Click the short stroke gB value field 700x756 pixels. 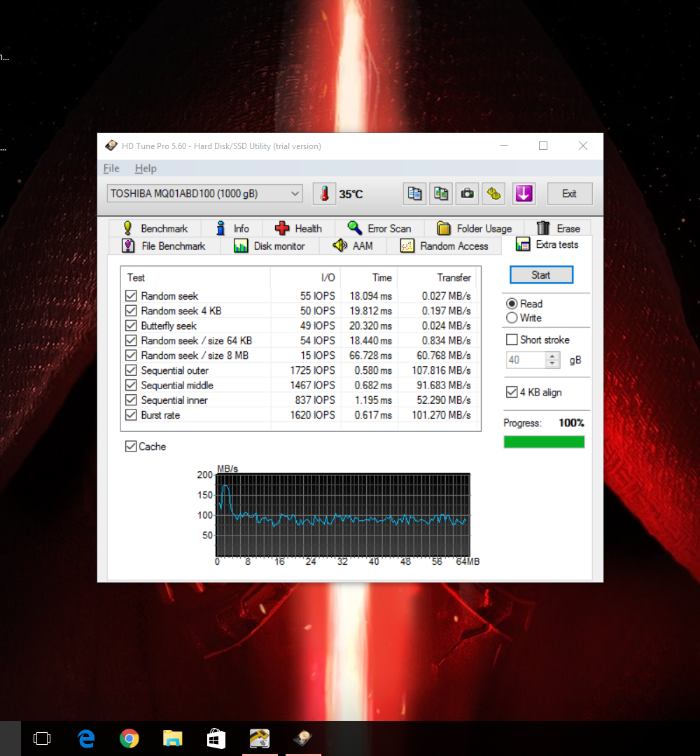coord(526,360)
